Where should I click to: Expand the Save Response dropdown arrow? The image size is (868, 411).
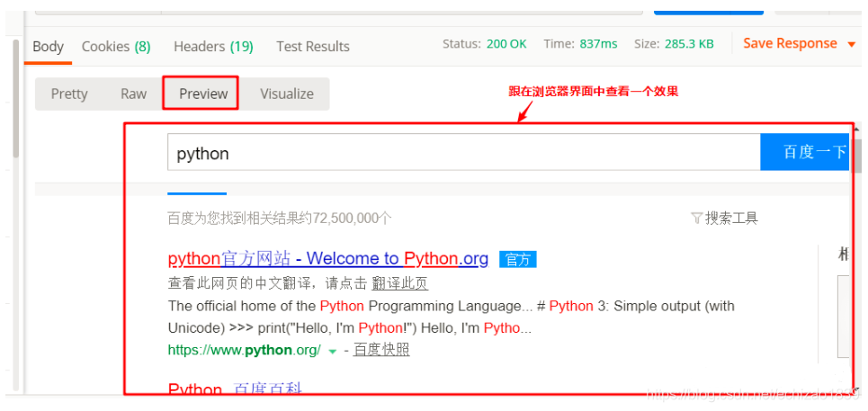852,44
